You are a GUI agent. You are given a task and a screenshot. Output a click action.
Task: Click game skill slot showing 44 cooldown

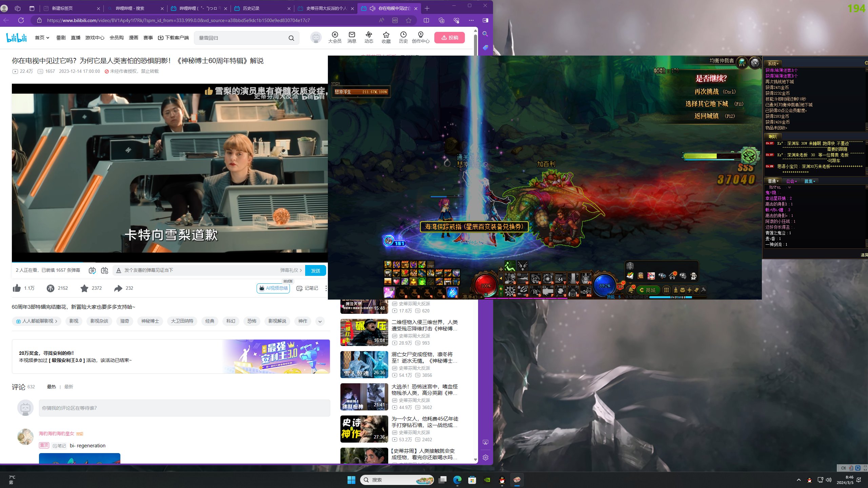point(560,279)
